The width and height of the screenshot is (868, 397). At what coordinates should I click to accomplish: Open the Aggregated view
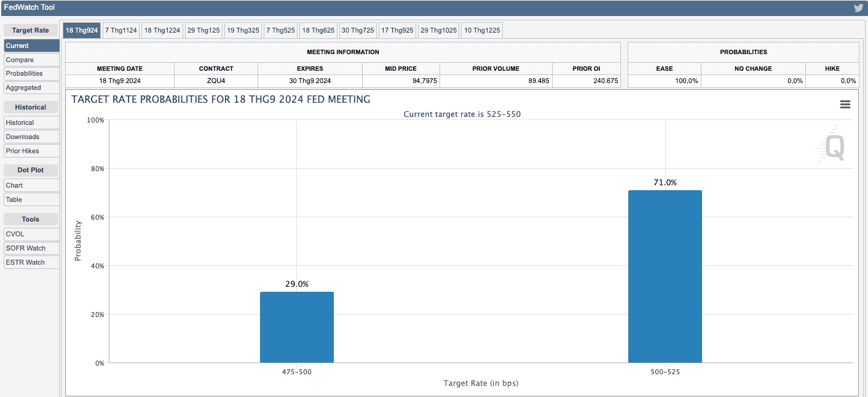tap(31, 87)
